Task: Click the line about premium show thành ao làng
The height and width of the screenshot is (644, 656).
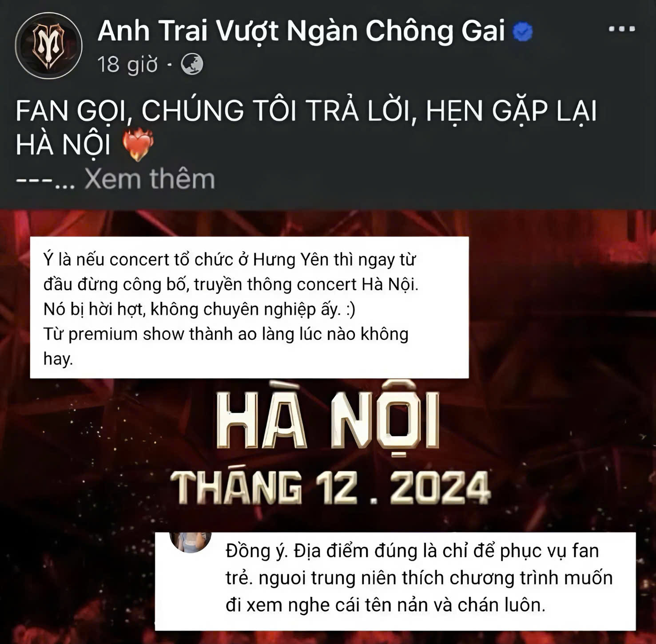Action: (226, 334)
